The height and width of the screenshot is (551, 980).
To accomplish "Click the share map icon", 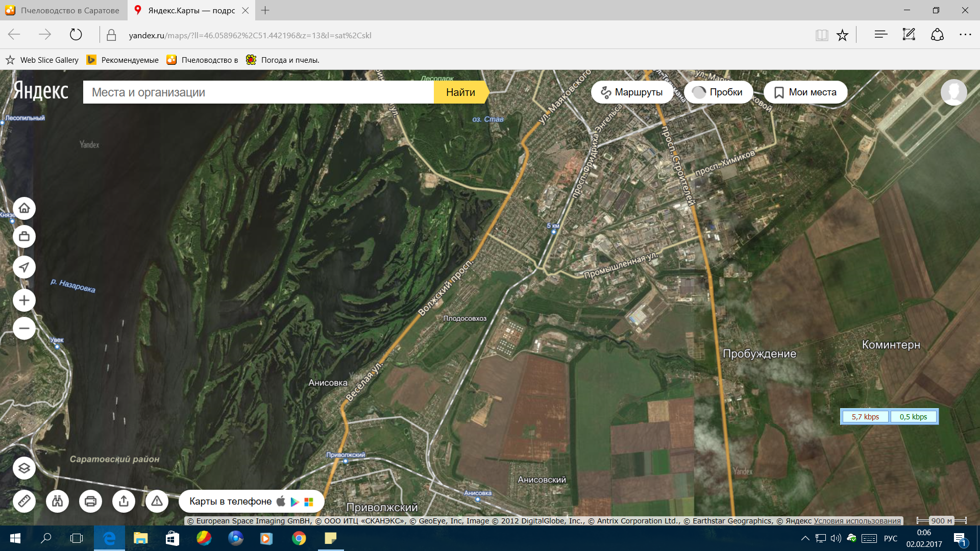I will [124, 501].
